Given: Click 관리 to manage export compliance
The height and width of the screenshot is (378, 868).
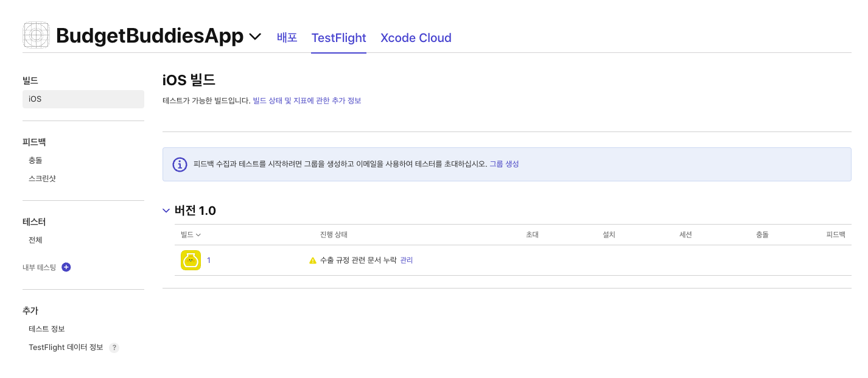Looking at the screenshot, I should point(407,260).
